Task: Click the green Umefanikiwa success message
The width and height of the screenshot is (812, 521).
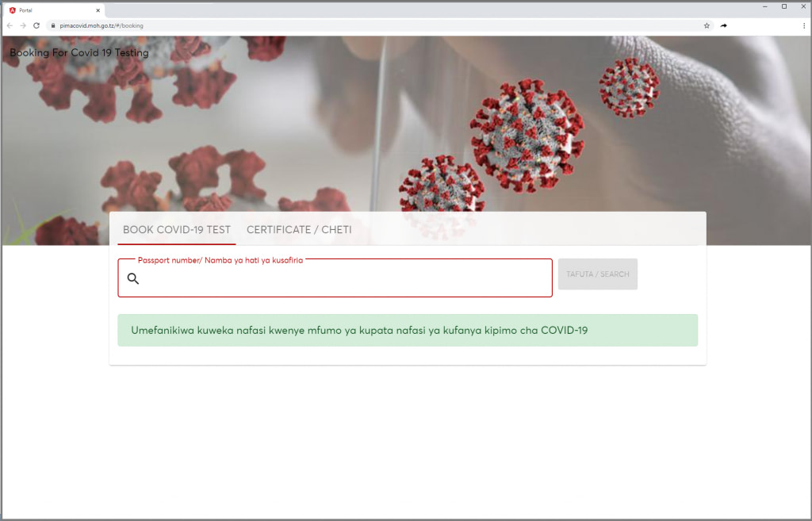Action: tap(408, 331)
